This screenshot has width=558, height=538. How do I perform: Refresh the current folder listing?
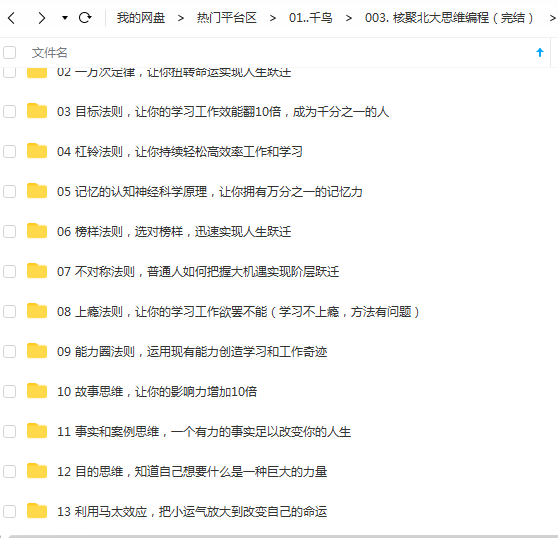(85, 17)
